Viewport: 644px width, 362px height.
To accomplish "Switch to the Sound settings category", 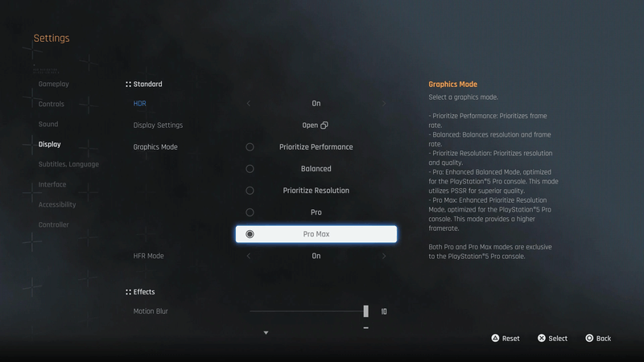I will point(48,124).
